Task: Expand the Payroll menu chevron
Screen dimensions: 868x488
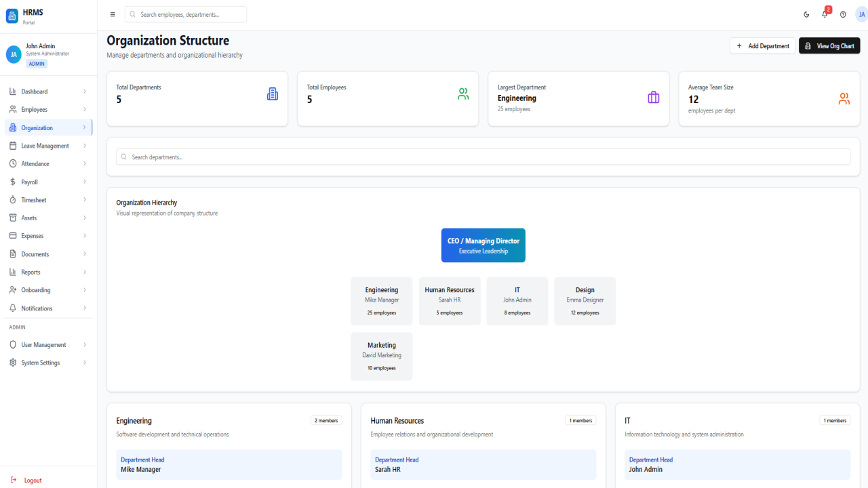Action: pos(85,182)
